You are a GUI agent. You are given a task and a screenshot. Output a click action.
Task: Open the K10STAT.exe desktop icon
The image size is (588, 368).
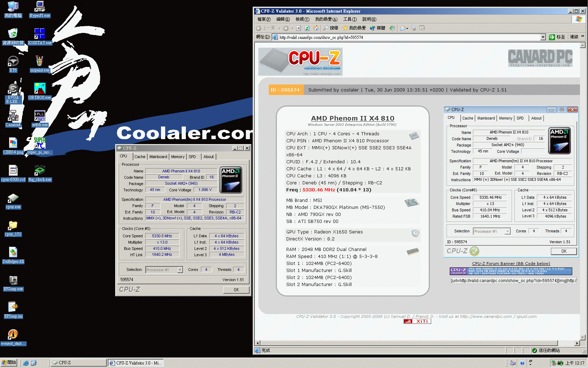click(40, 36)
